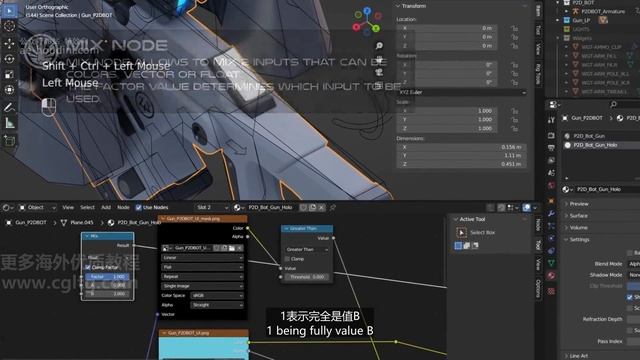Open the Object shader type dropdown
This screenshot has width=640, height=360.
[37, 207]
